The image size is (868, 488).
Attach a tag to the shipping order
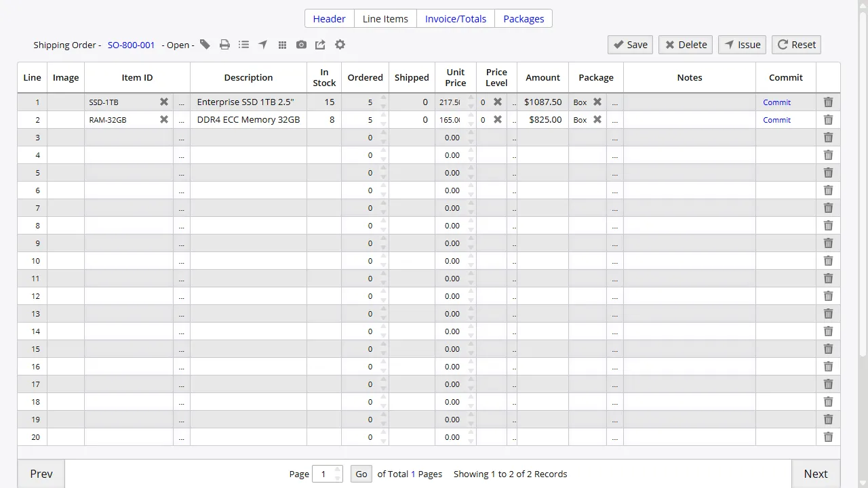click(x=205, y=44)
